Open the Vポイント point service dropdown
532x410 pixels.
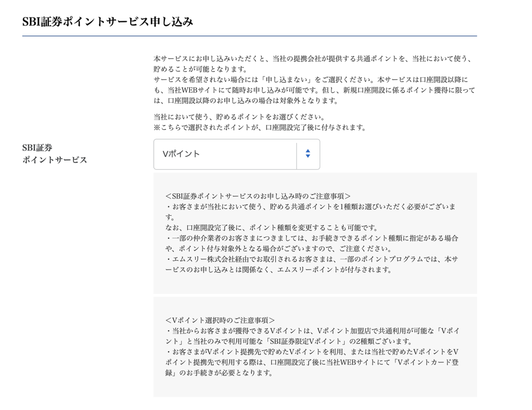(x=237, y=154)
